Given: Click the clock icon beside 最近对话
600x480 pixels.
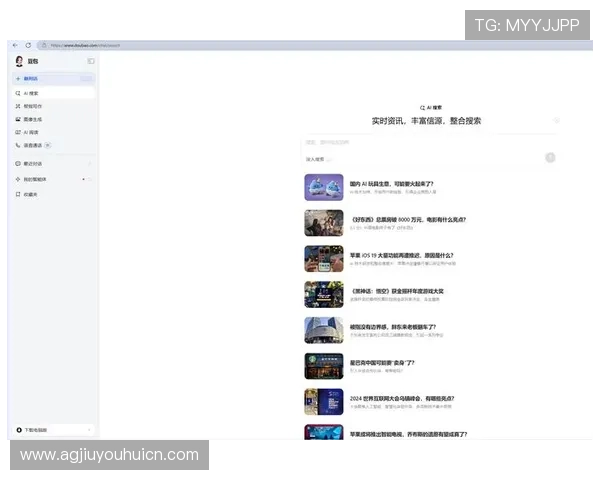Looking at the screenshot, I should [x=18, y=163].
